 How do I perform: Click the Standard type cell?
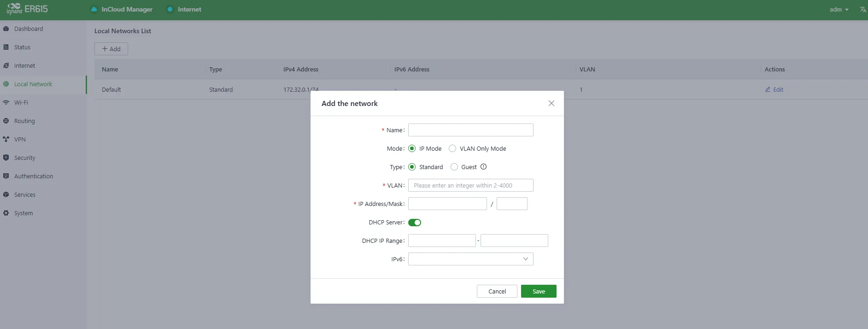tap(221, 89)
